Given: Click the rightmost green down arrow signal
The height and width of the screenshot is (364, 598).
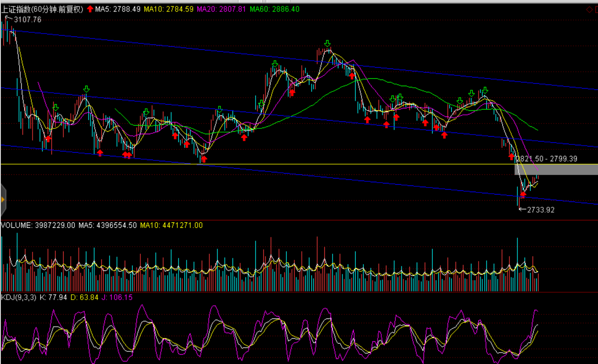Looking at the screenshot, I should pyautogui.click(x=485, y=90).
